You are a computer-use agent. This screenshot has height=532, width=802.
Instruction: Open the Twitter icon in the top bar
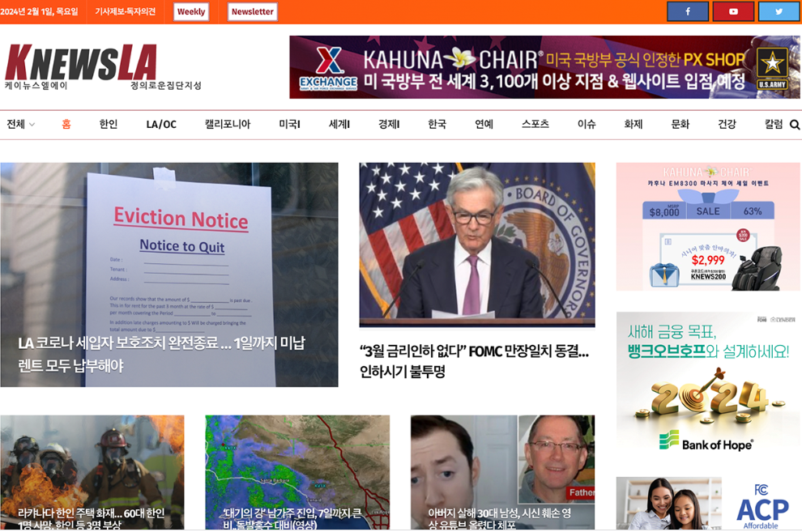point(779,11)
